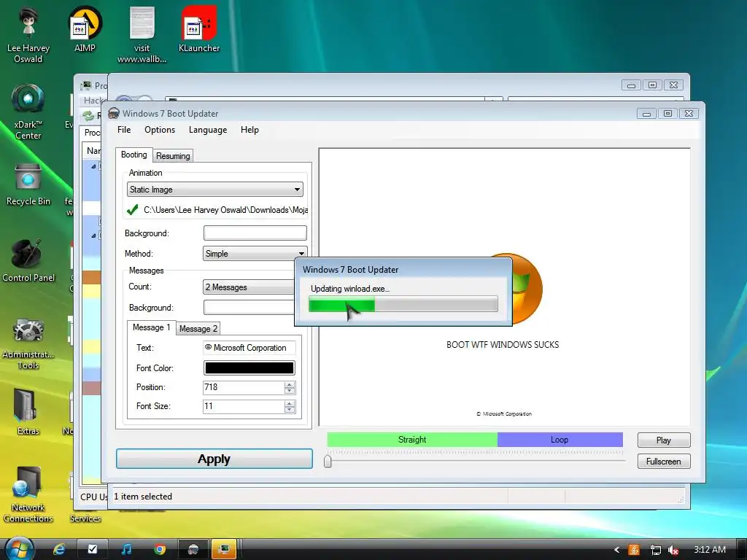This screenshot has width=747, height=560.
Task: Expand the Simple method dropdown
Action: pyautogui.click(x=255, y=253)
